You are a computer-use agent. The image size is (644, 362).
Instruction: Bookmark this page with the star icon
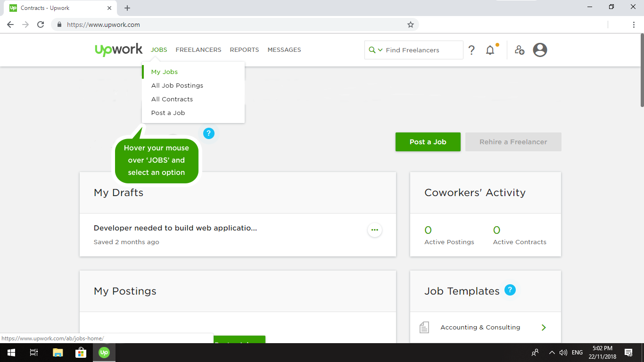click(x=410, y=25)
